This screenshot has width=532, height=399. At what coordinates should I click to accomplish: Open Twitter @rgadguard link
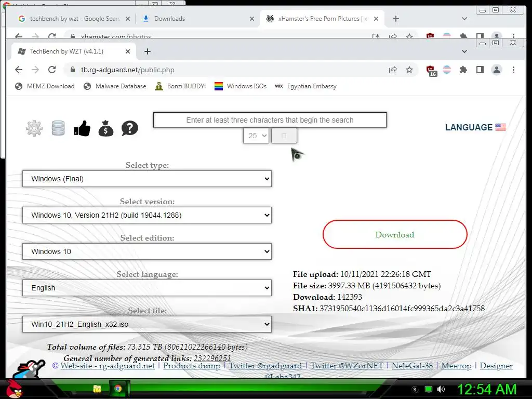click(x=265, y=366)
